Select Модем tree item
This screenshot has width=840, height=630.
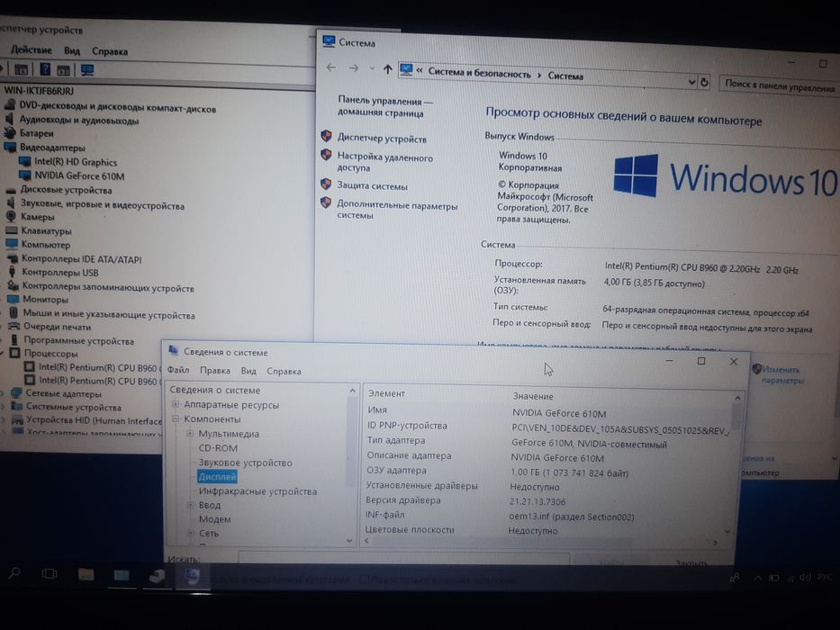(x=214, y=518)
